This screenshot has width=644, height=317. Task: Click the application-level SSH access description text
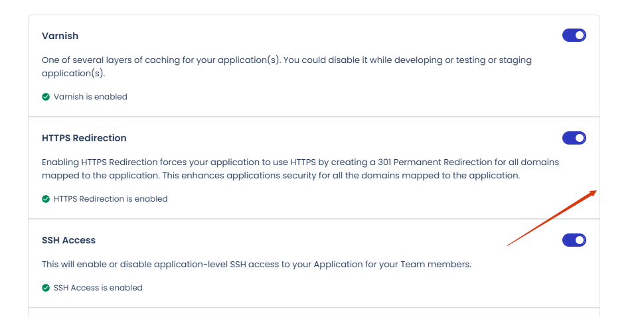(257, 265)
